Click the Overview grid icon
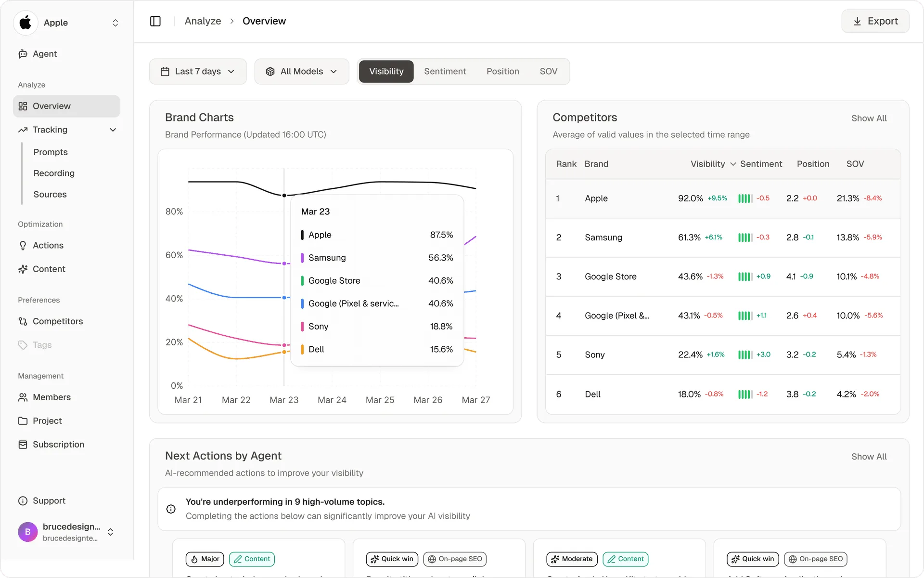Viewport: 924px width, 578px height. (23, 106)
